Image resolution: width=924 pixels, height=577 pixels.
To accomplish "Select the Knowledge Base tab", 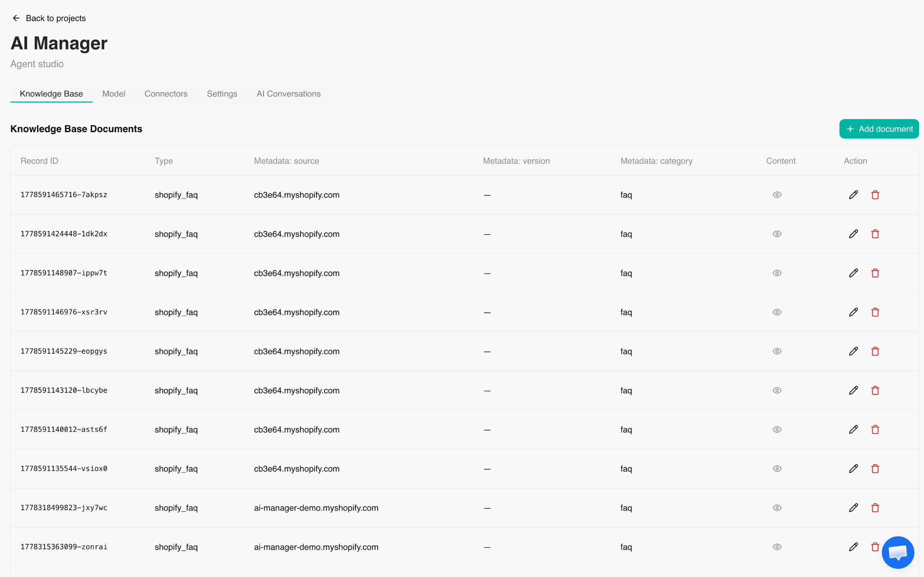I will point(51,94).
